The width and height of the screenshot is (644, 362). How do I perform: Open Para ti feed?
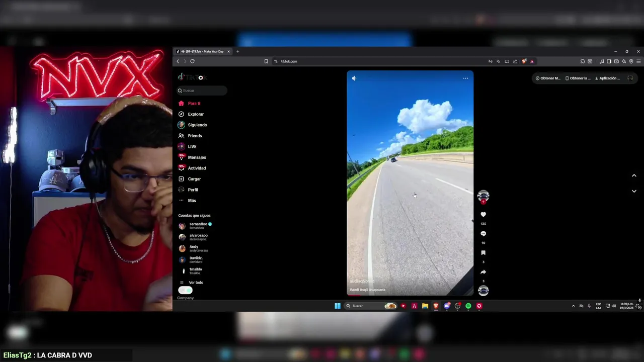[x=189, y=103]
